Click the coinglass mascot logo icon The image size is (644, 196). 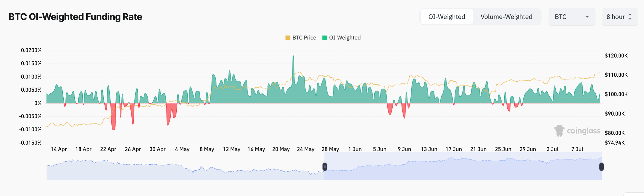(x=559, y=131)
